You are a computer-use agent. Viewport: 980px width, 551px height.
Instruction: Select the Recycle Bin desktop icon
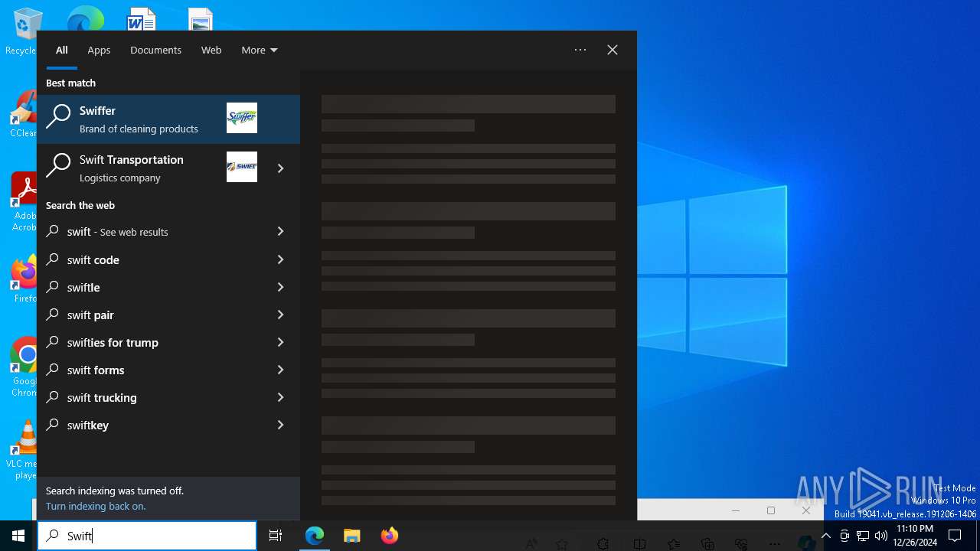click(23, 32)
